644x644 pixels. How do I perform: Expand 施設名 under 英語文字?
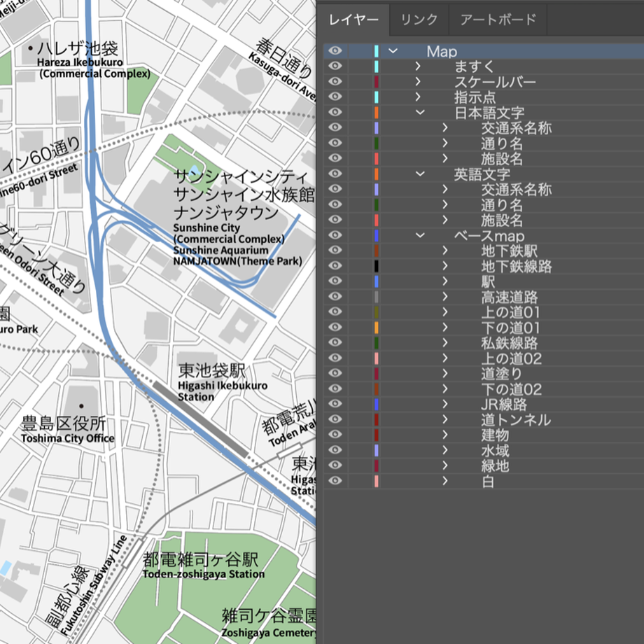[x=444, y=220]
